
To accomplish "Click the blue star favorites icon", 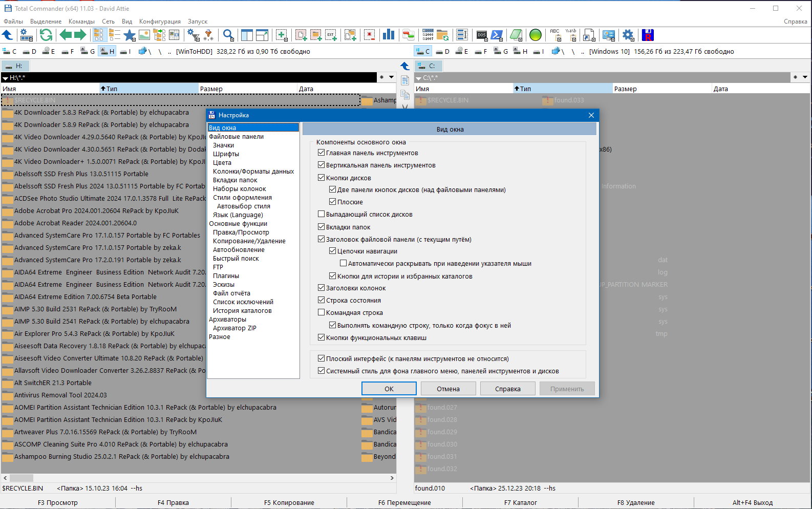I will click(x=130, y=35).
